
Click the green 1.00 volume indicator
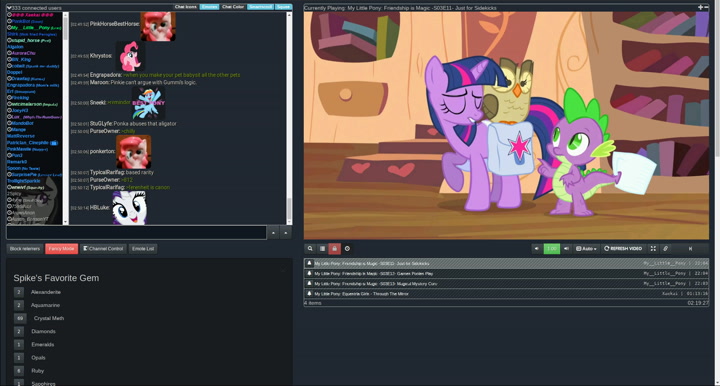coord(551,248)
